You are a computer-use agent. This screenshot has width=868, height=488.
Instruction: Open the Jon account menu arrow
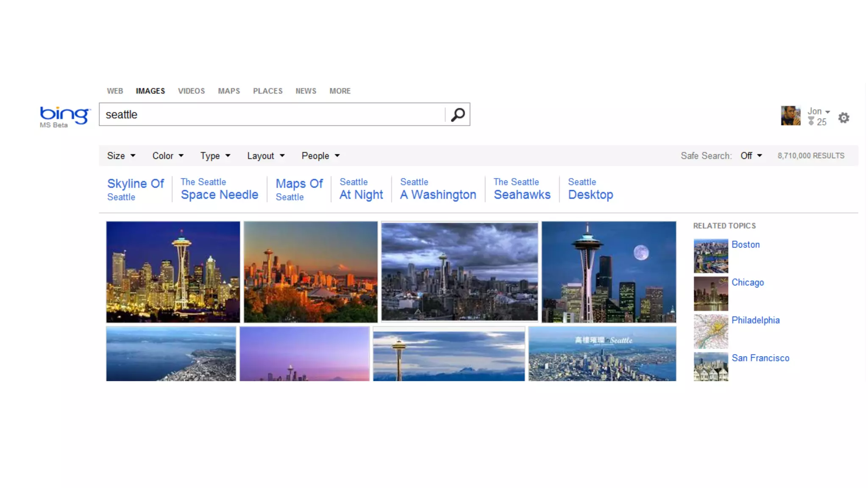[x=827, y=112]
